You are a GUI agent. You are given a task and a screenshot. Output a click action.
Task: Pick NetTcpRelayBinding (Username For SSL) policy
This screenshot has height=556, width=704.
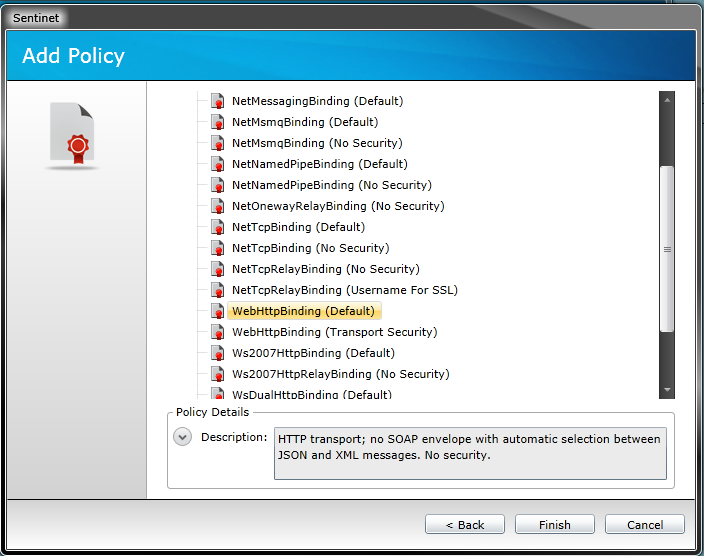345,290
